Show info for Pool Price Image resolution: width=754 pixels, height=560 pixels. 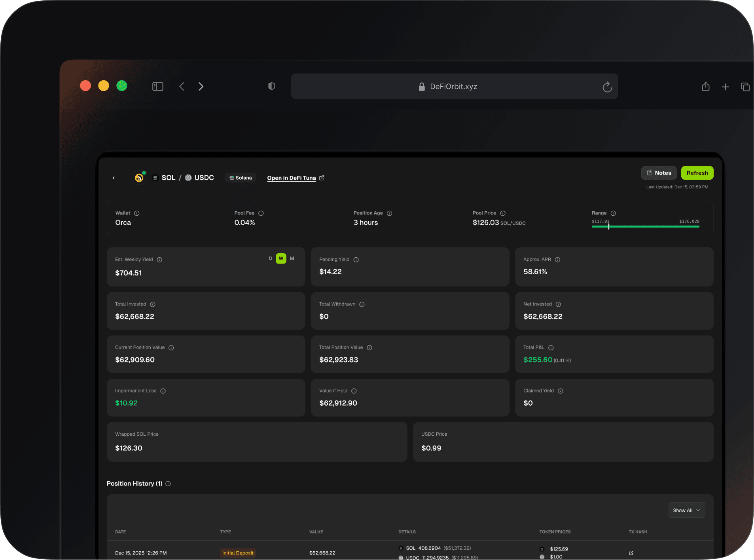503,213
